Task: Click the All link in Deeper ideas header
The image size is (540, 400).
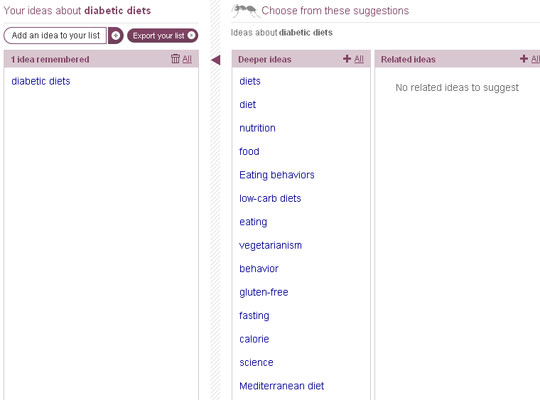Action: (x=359, y=59)
